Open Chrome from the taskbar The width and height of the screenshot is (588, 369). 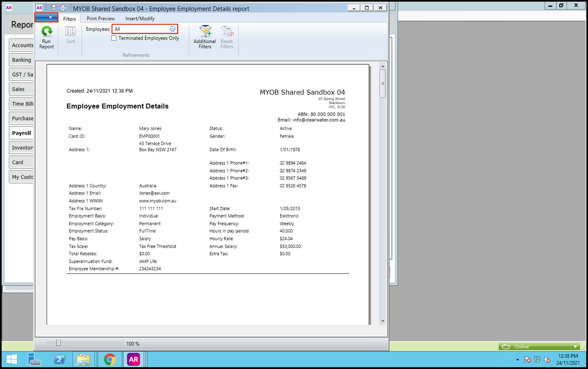(110, 359)
